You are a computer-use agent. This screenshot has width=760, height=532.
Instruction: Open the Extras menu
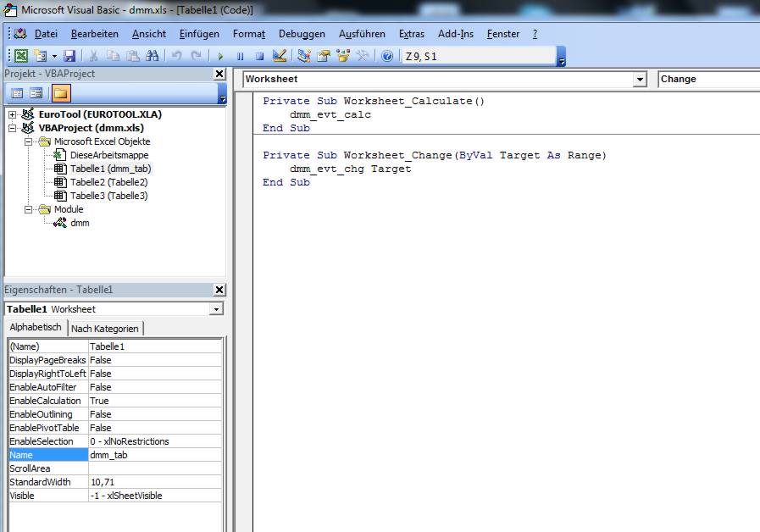(412, 34)
